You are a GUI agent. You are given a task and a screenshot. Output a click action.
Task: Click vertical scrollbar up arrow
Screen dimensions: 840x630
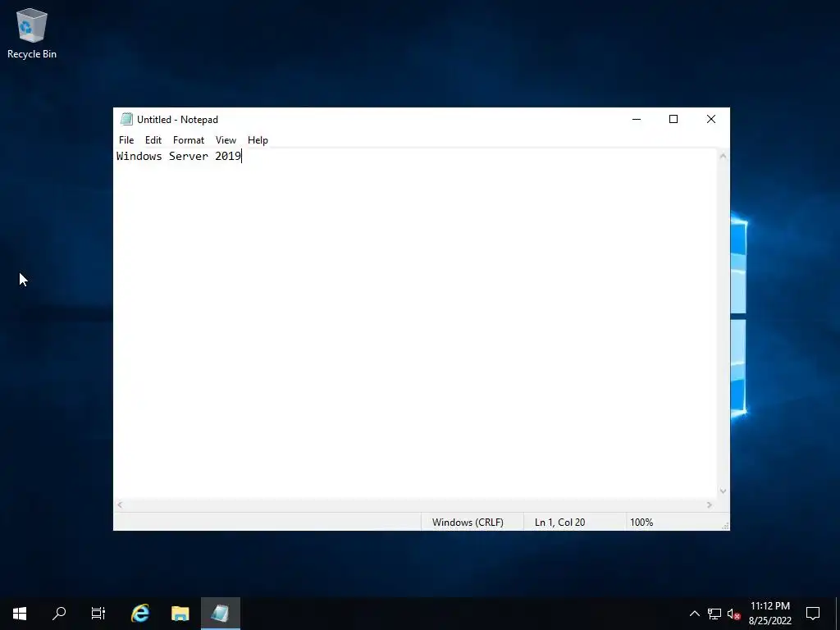[723, 156]
